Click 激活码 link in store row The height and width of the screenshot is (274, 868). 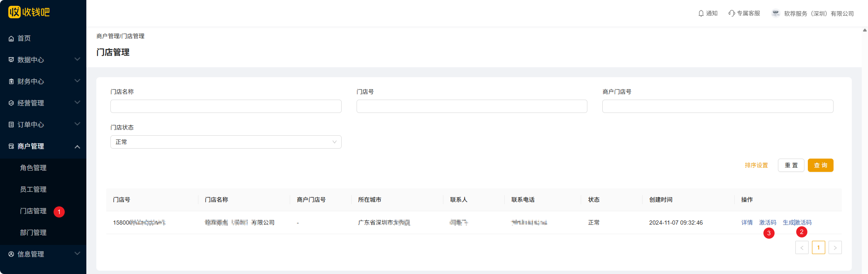click(x=768, y=223)
